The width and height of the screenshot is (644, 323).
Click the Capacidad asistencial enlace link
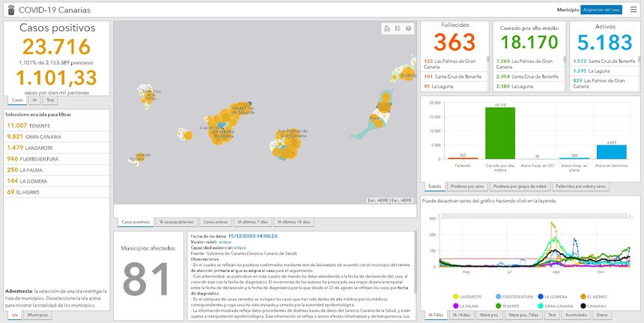coord(240,247)
